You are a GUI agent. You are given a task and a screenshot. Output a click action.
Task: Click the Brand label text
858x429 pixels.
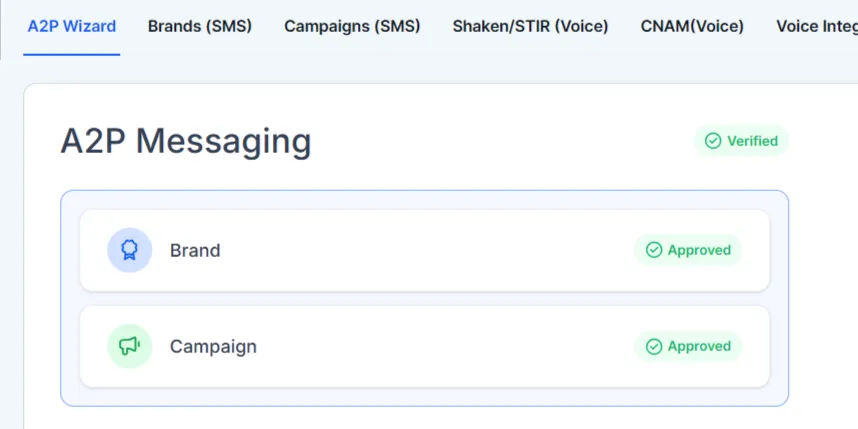195,250
